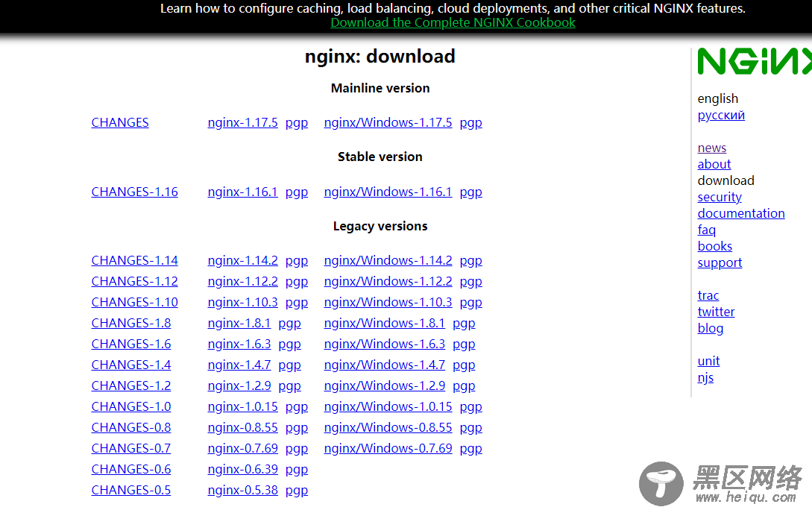Download nginx/Windows-1.17.5
Image resolution: width=812 pixels, height=510 pixels.
click(x=388, y=123)
